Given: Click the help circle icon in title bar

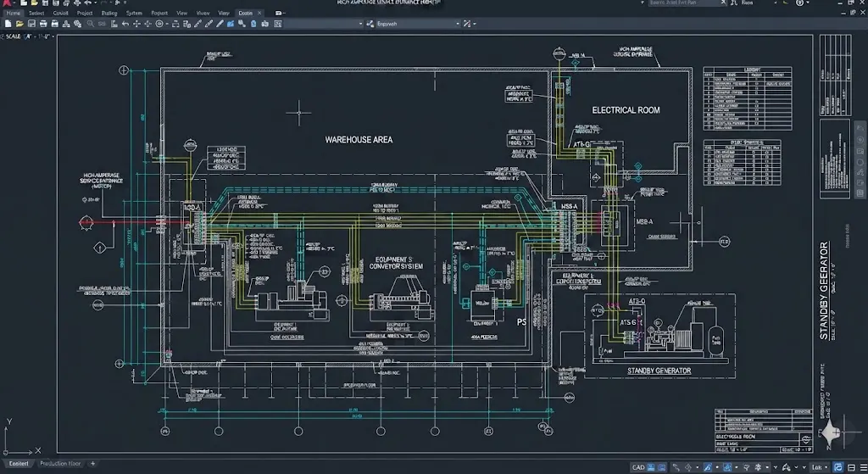Looking at the screenshot, I should (x=800, y=3).
